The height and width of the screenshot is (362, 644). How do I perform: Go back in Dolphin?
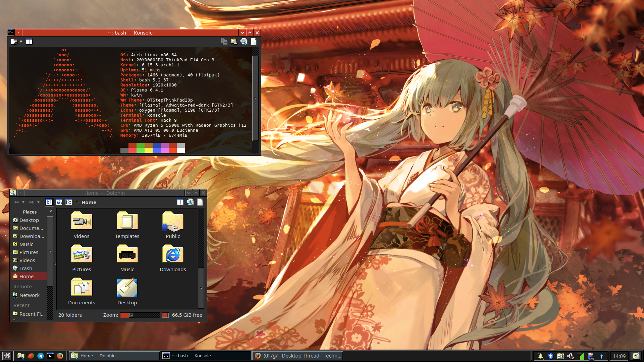pos(16,202)
